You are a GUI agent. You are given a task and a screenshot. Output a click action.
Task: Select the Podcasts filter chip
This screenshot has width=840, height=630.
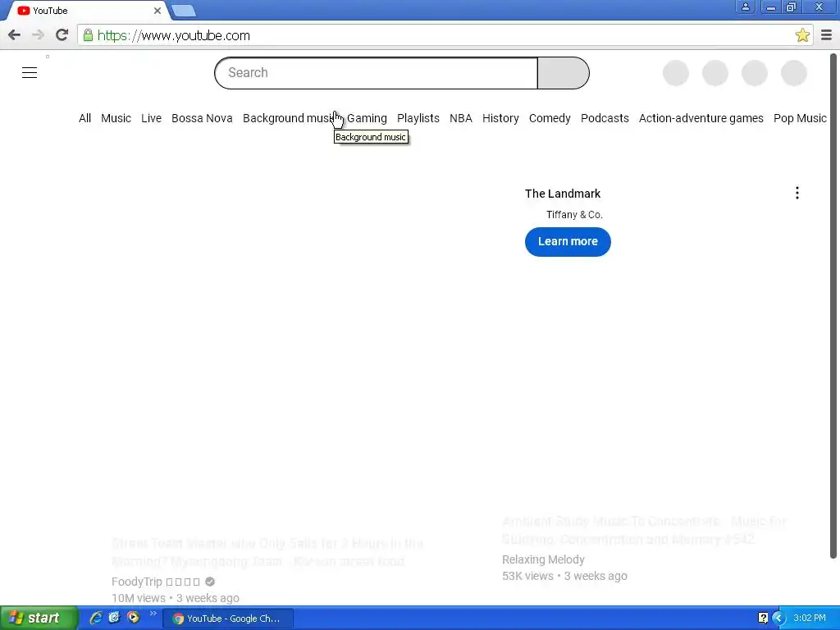[605, 118]
